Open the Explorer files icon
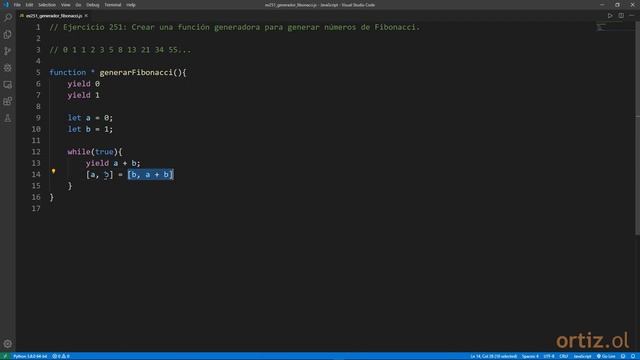 pyautogui.click(x=8, y=34)
